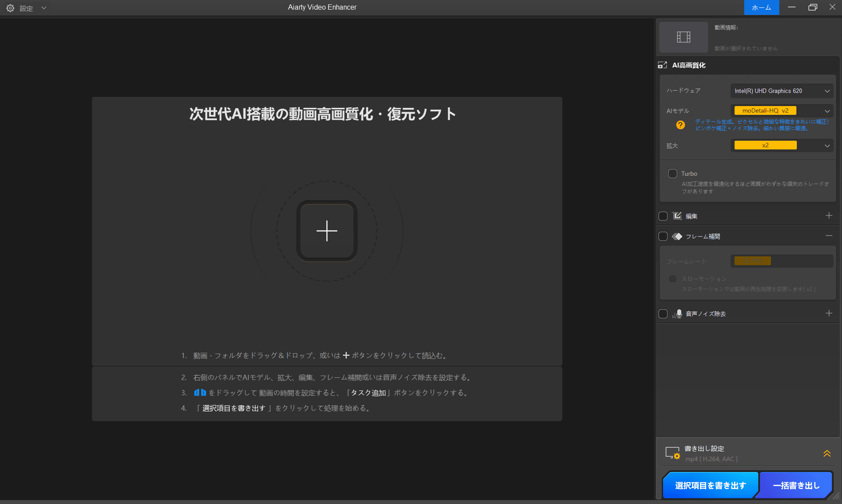Viewport: 842px width, 504px height.
Task: Click the AI model description blue text
Action: click(x=762, y=125)
